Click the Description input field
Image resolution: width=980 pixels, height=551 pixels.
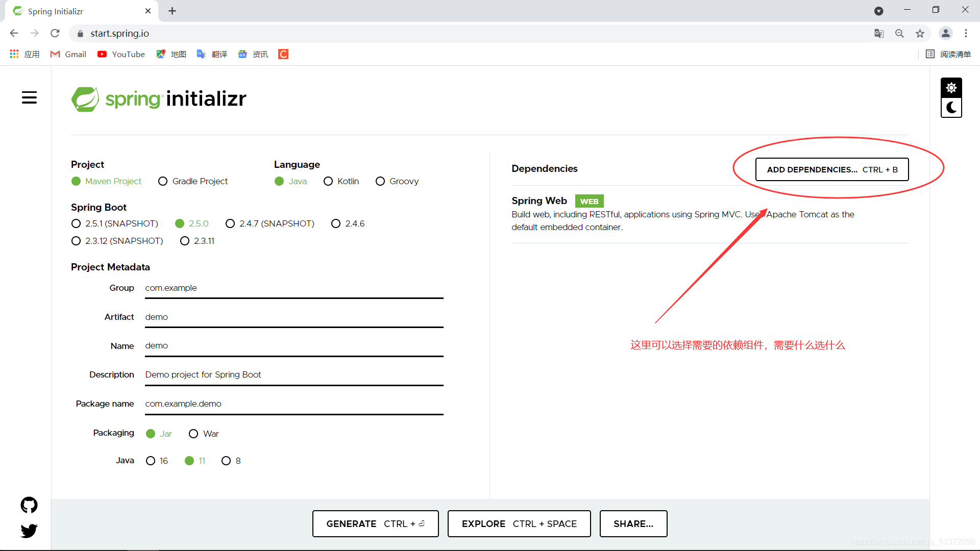pyautogui.click(x=294, y=374)
